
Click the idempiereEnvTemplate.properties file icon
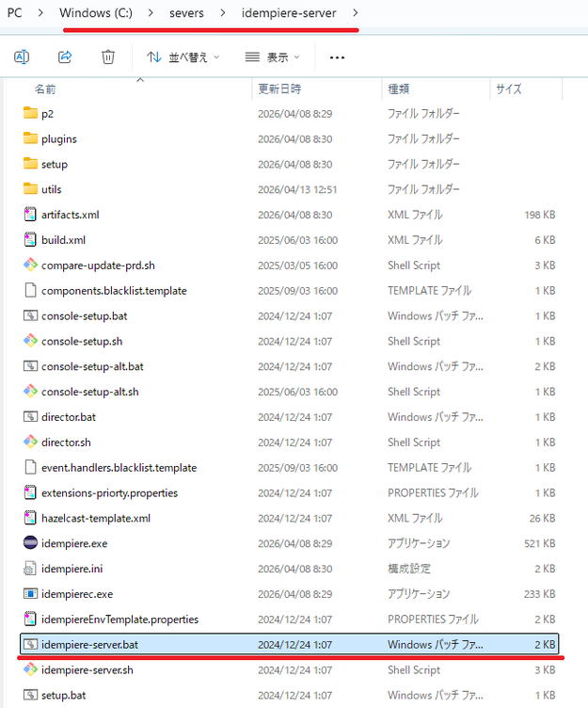coord(30,619)
